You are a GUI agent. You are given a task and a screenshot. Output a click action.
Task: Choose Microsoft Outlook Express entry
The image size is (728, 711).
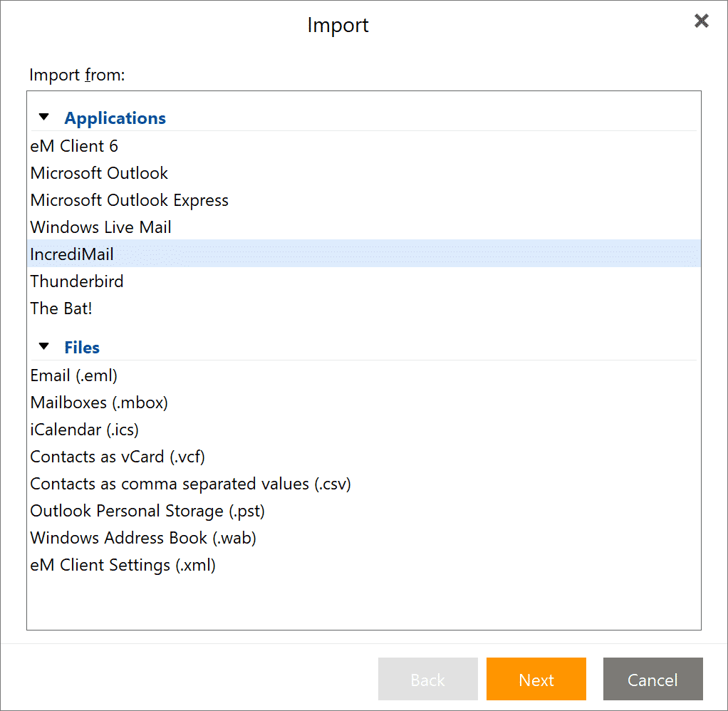tap(364, 200)
